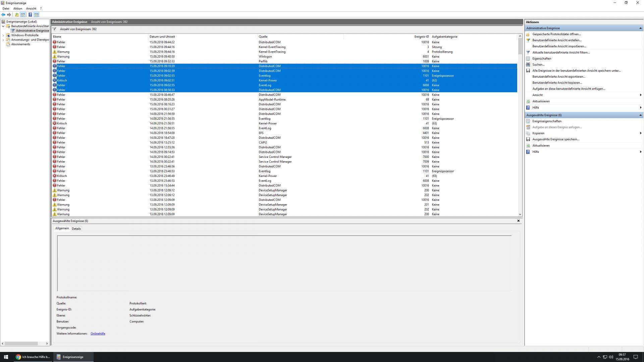
Task: Close the Ausgewählte Ereignisse detail pane
Action: (518, 221)
